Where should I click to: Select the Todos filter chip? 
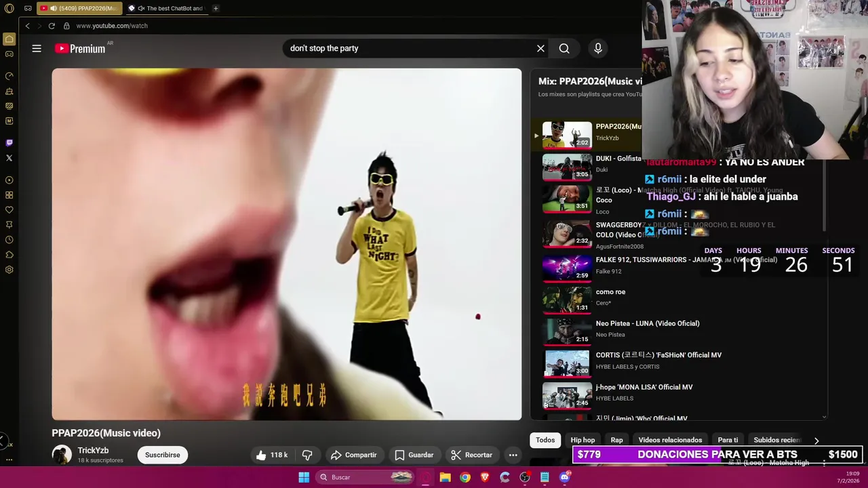545,440
